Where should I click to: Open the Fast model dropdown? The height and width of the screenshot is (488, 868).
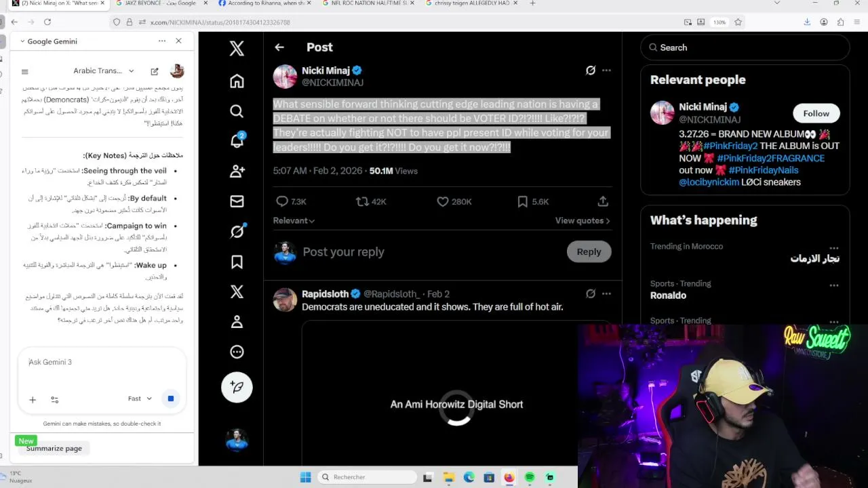[140, 399]
